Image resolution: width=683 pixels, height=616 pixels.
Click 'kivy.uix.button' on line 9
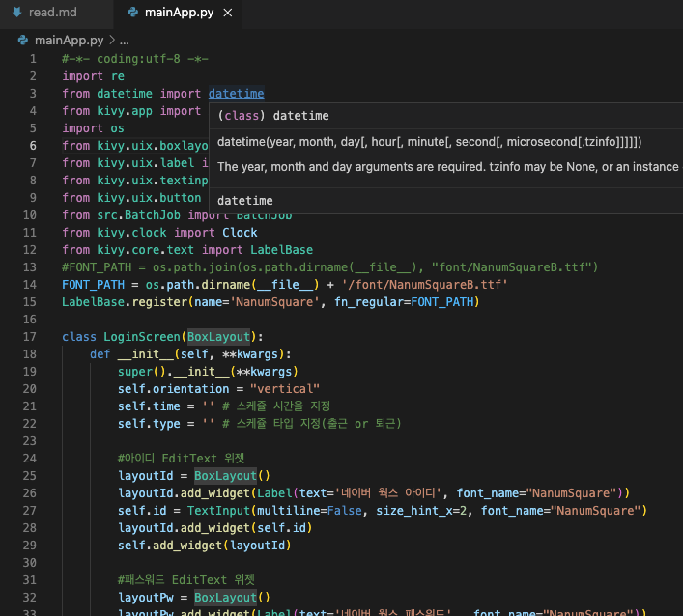point(149,198)
